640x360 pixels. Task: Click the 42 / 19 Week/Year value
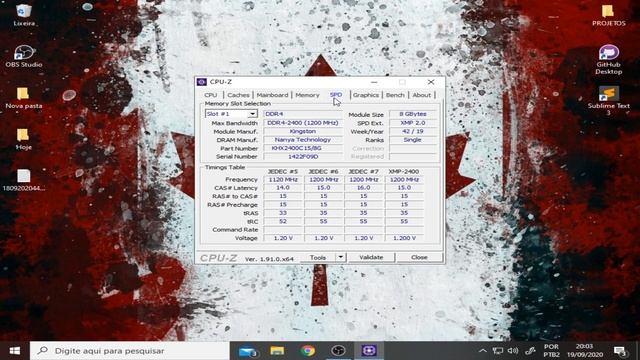click(413, 131)
